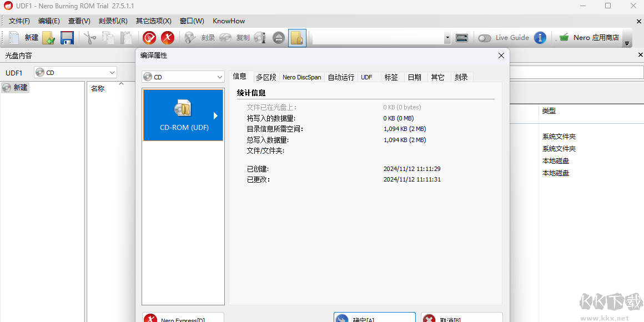
Task: Click the disc info icon
Action: 260,38
